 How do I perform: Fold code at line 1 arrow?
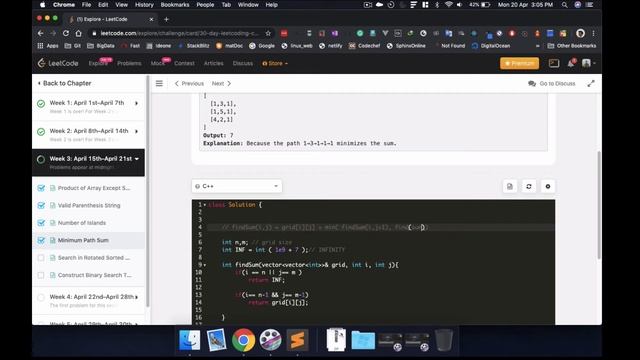point(205,205)
